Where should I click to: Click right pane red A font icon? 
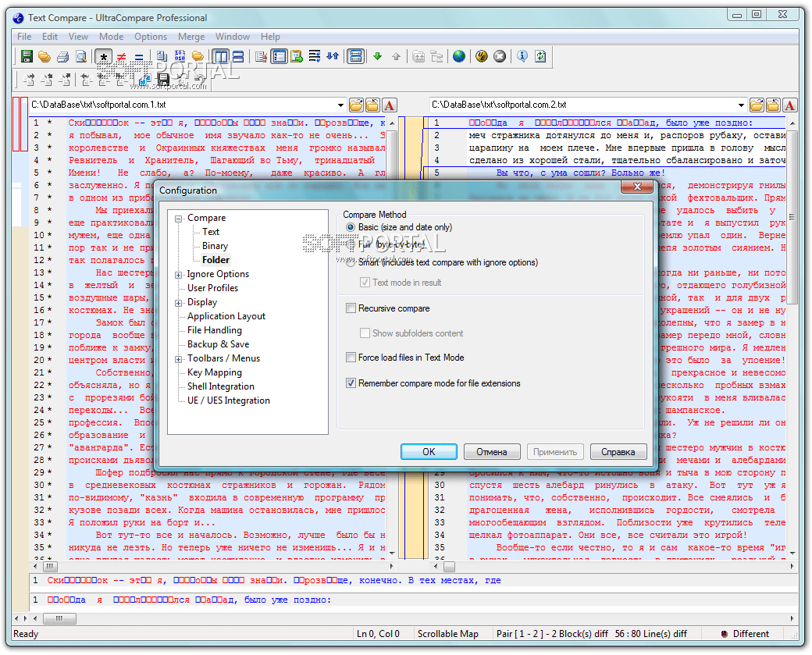tap(789, 105)
